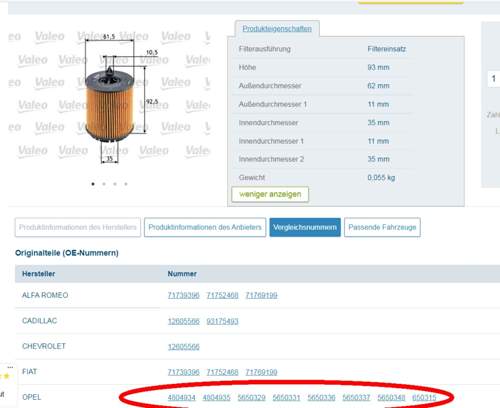
Task: Open Alfa Romeo number 71739396
Action: [183, 295]
